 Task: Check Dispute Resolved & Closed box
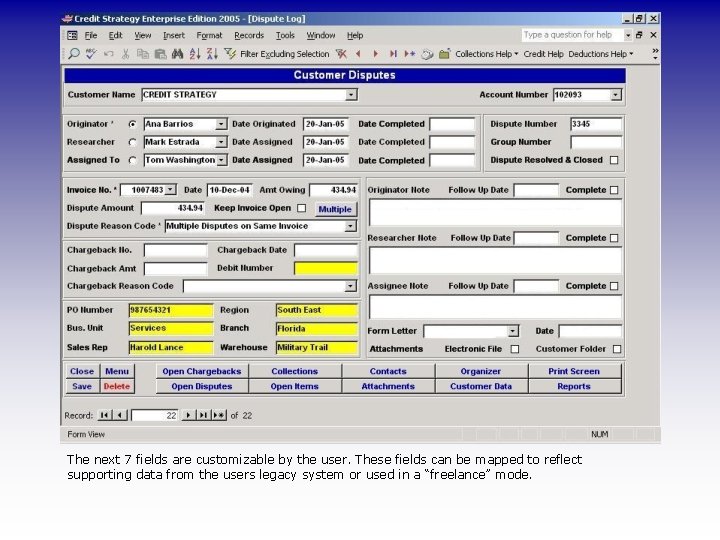point(614,160)
